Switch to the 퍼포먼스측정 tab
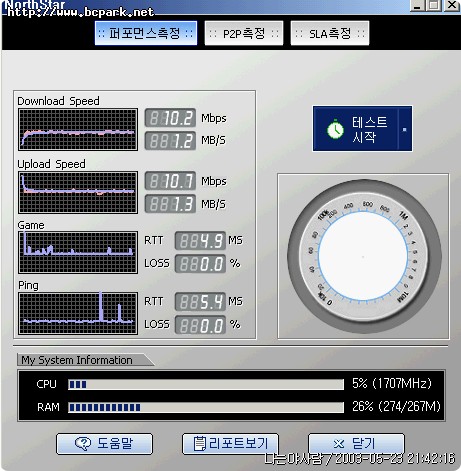Viewport: 461px width, 471px height. (146, 33)
